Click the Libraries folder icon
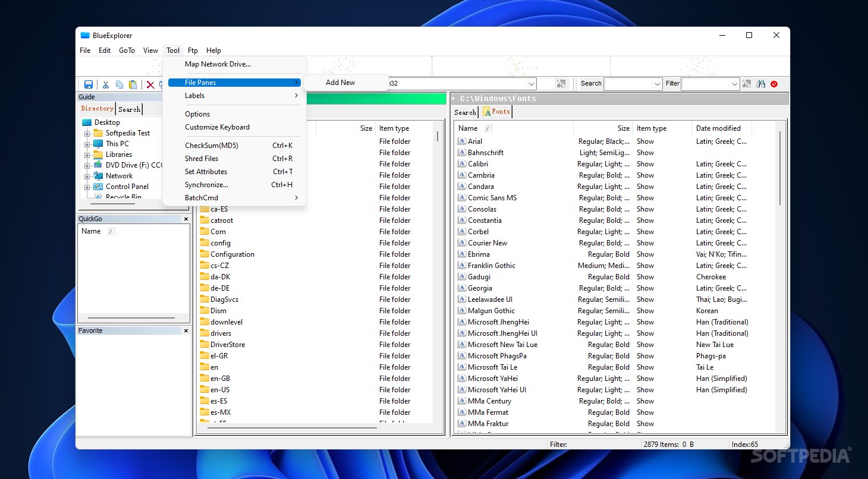This screenshot has width=868, height=479. coord(98,155)
